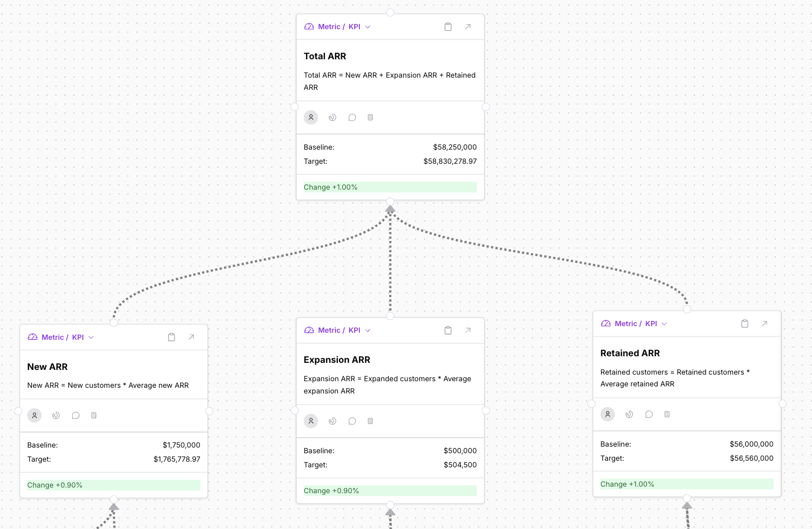Click Change +1.00% bar on Total ARR
The image size is (812, 529).
point(390,187)
